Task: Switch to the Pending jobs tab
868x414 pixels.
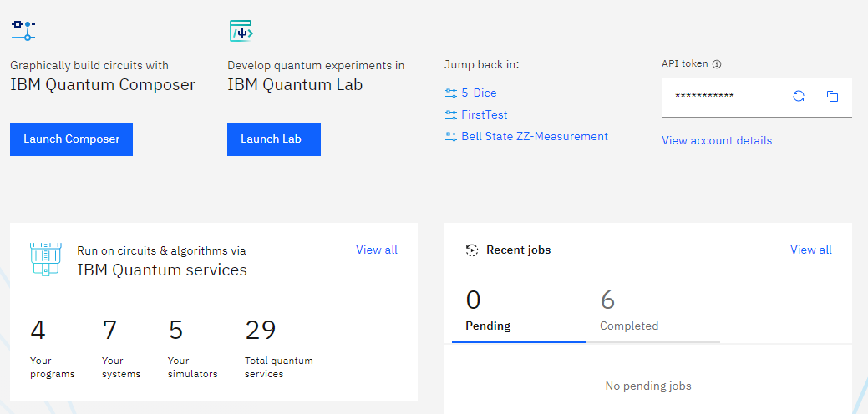Action: click(518, 312)
